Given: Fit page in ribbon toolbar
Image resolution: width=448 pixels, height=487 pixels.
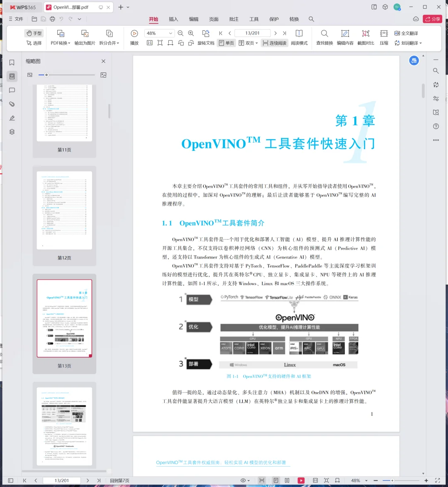Looking at the screenshot, I should coord(160,43).
